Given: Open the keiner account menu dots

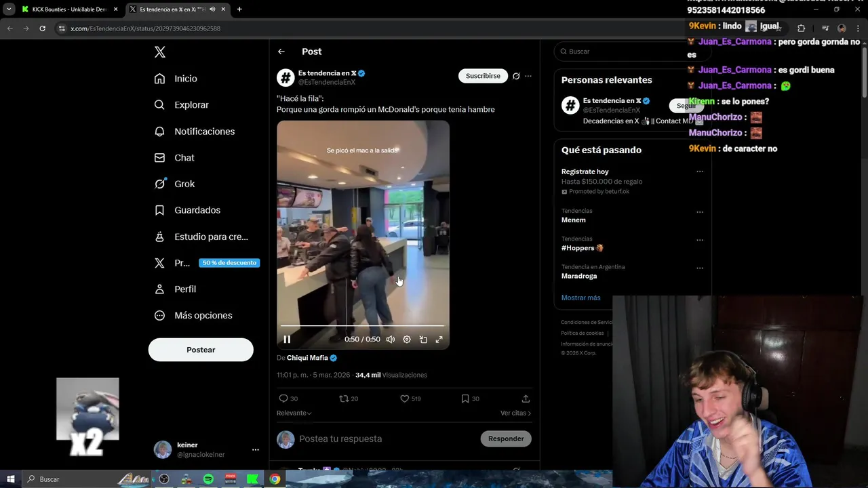Looking at the screenshot, I should [256, 449].
